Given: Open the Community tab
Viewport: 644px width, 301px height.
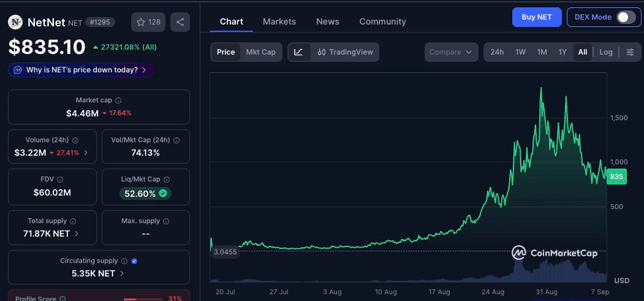Looking at the screenshot, I should 383,21.
